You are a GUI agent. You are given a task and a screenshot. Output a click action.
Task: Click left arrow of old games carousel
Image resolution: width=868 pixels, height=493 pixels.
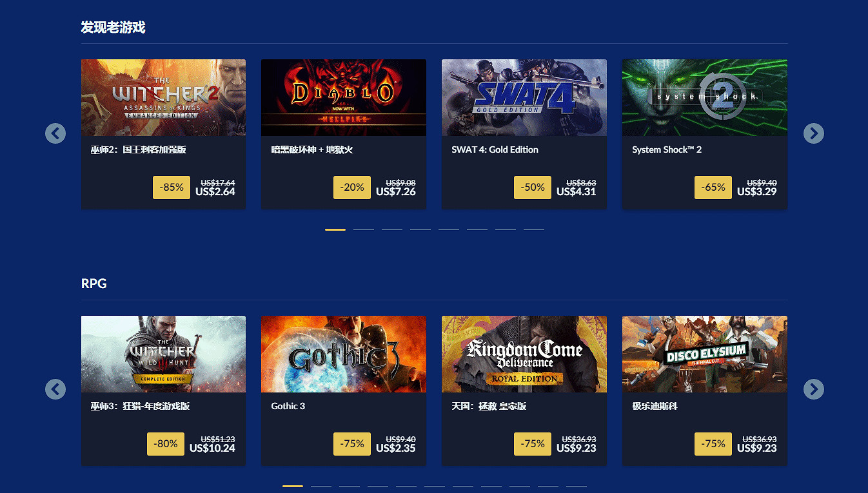[x=55, y=133]
